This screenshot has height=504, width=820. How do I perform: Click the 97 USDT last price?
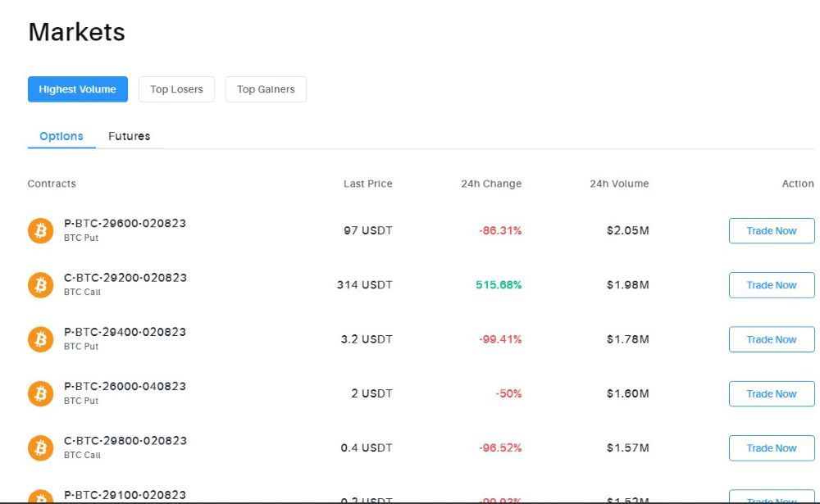click(367, 230)
